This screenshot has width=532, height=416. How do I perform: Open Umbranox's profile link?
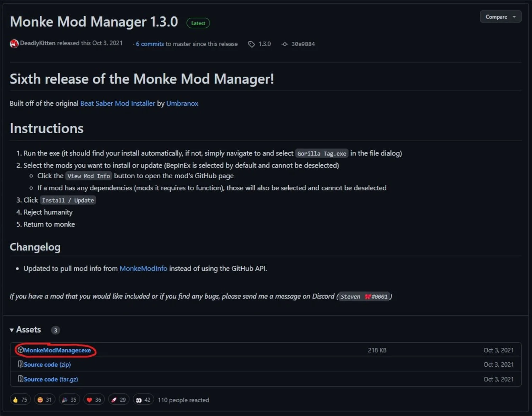[182, 103]
